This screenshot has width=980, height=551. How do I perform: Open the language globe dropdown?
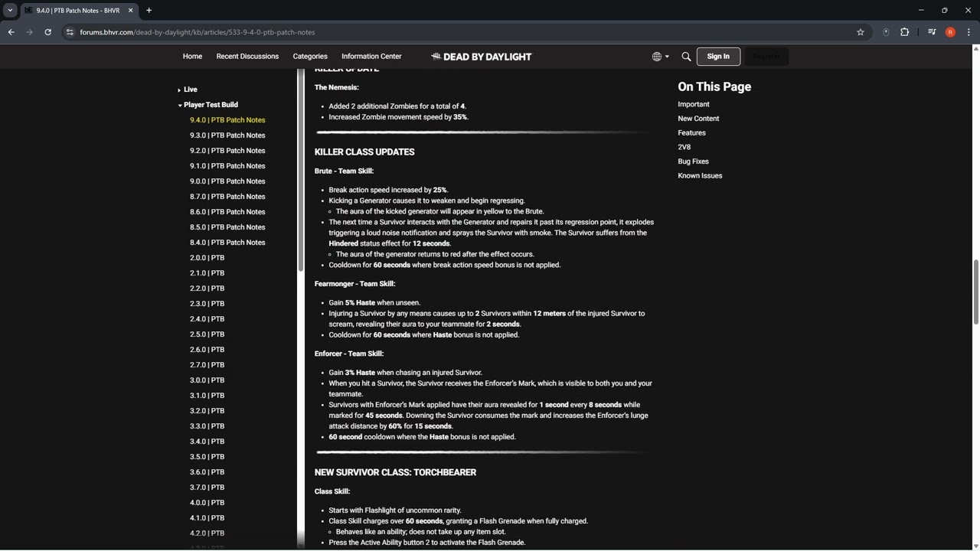point(660,57)
